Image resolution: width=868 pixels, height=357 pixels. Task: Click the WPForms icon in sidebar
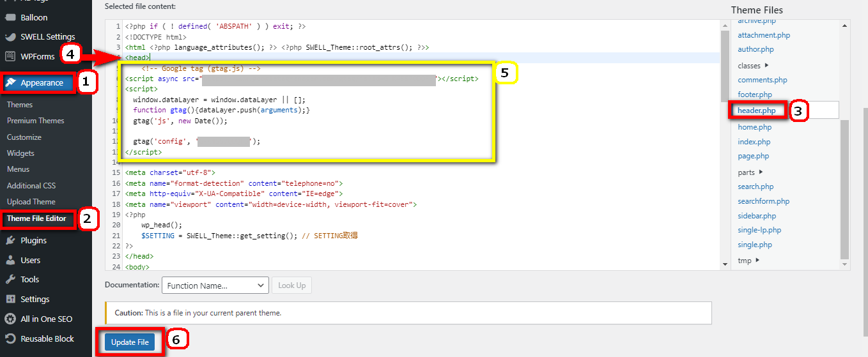pos(10,56)
